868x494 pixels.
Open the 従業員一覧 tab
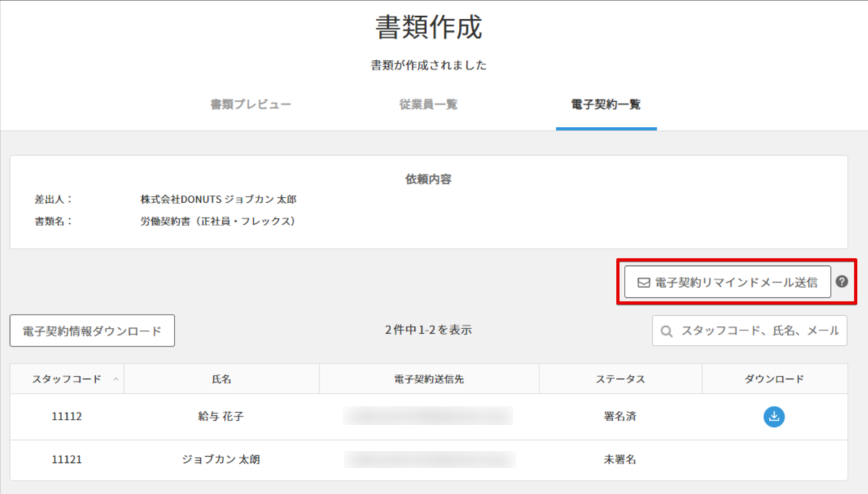(428, 104)
